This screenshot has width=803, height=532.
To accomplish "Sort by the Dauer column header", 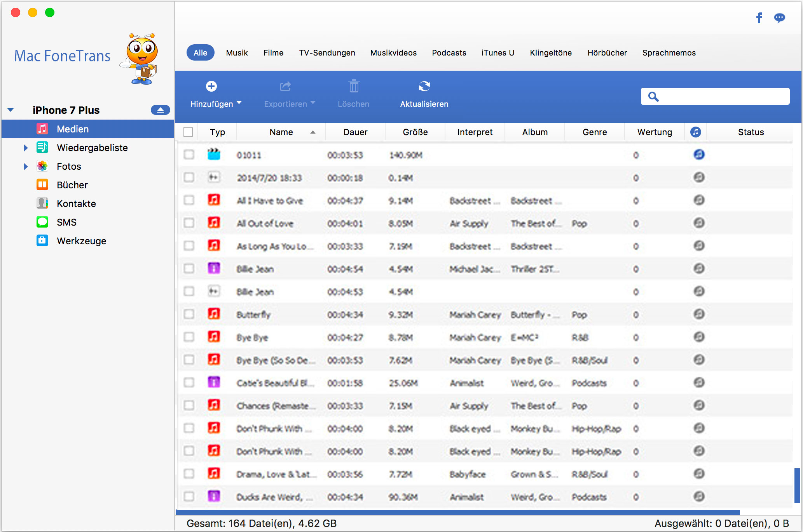I will pyautogui.click(x=355, y=132).
